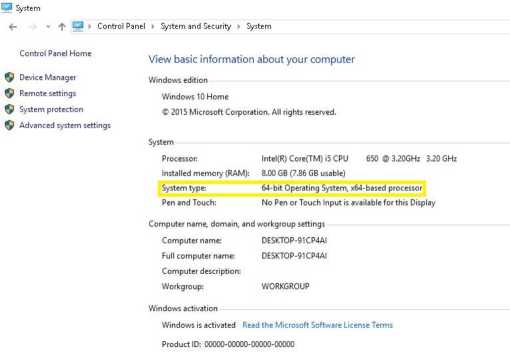Viewport: 510px width, 364px height.
Task: Expand chevron after System and Security breadcrumb
Action: point(239,26)
